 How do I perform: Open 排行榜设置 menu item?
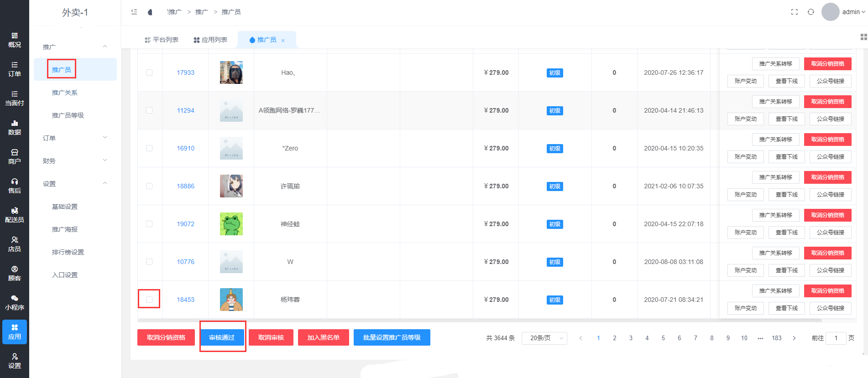click(68, 252)
